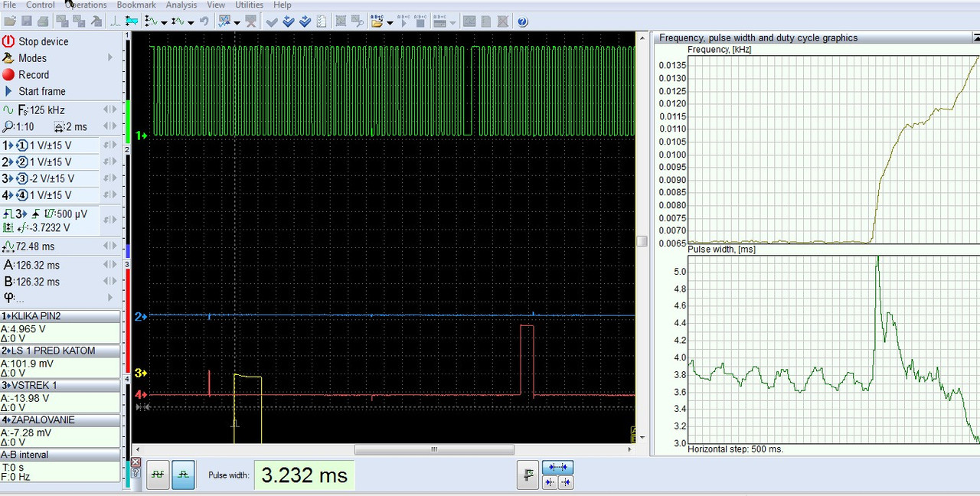Click the arrows on channel 3 row
Screen dimensions: 980x496
click(110, 179)
